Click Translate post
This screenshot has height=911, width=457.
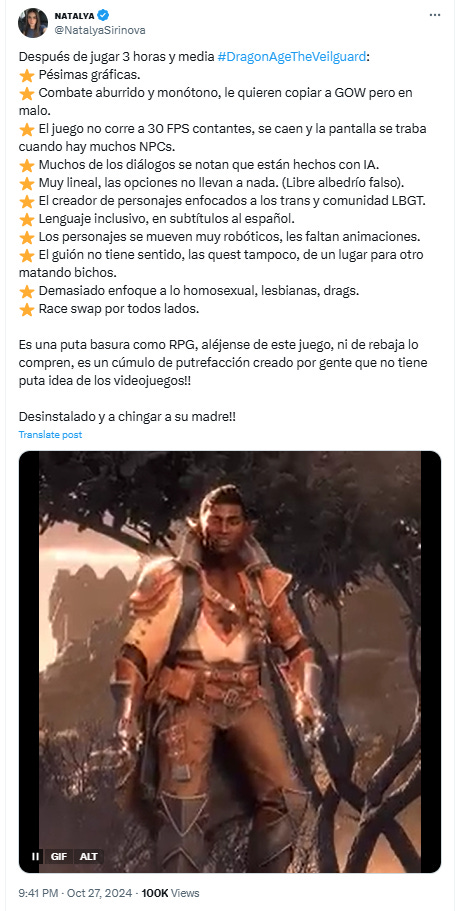[x=51, y=435]
